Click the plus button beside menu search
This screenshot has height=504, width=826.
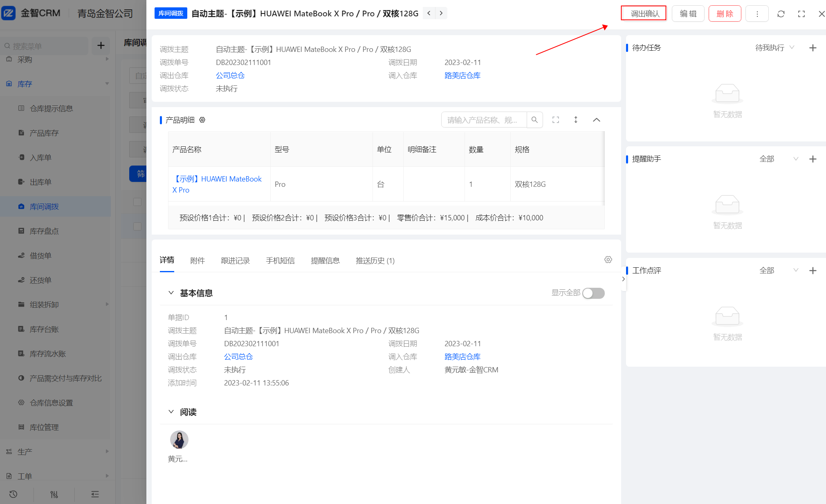tap(101, 45)
